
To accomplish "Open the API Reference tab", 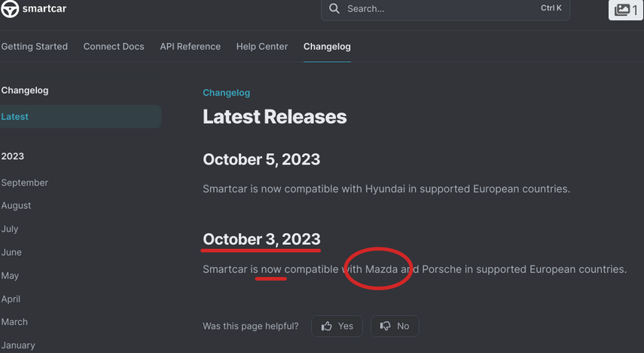I will [190, 46].
